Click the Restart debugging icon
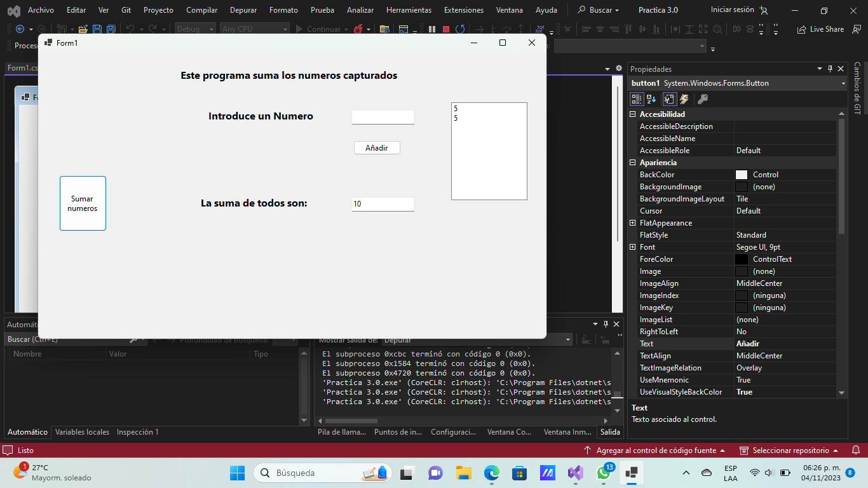 (x=461, y=29)
